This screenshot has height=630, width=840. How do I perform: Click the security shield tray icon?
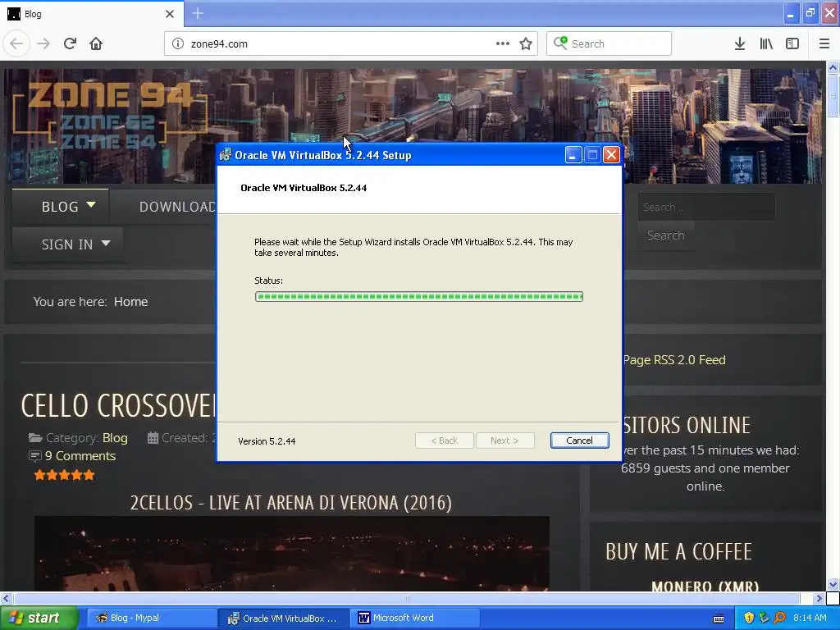click(x=749, y=619)
